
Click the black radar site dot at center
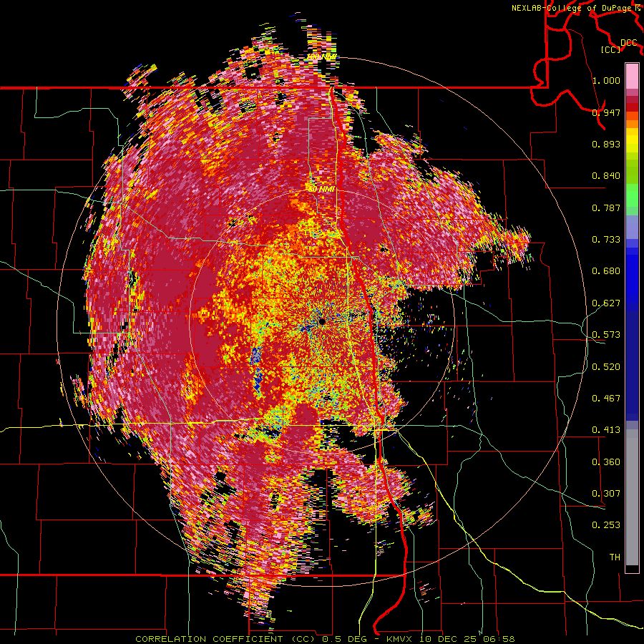[321, 321]
